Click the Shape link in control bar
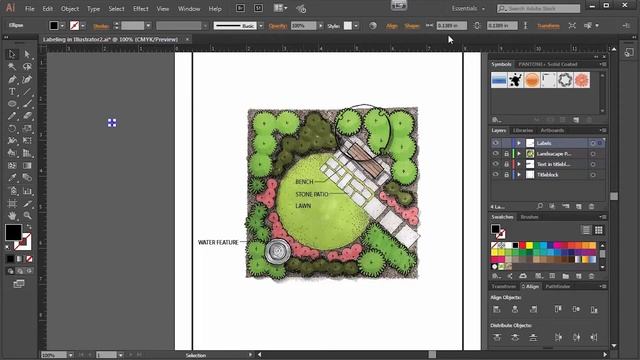 411,26
